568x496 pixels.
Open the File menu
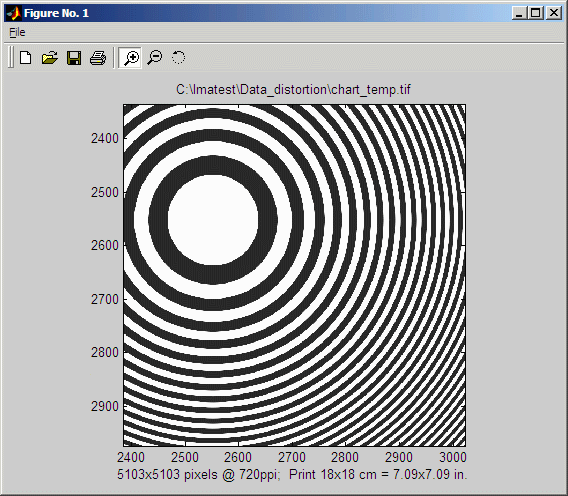pos(17,32)
